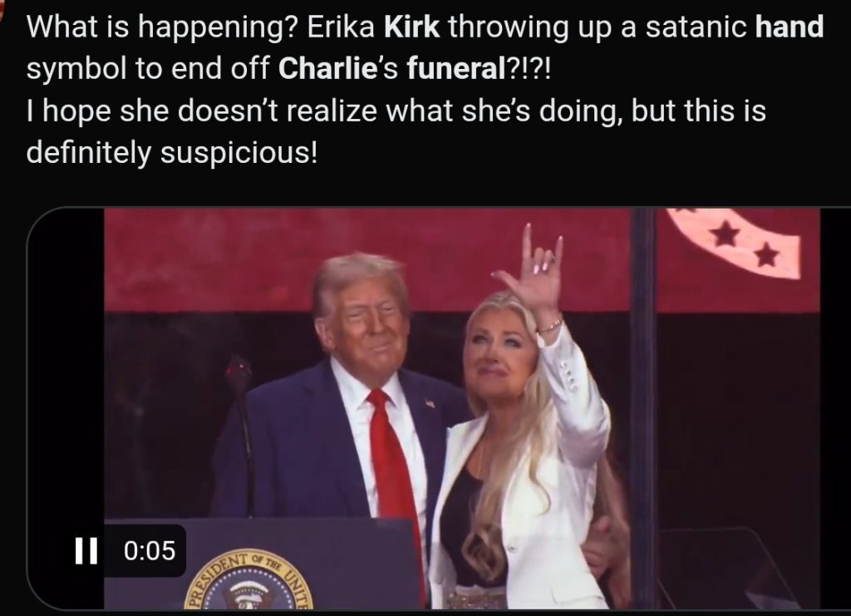Click the microphone beside the podium
The width and height of the screenshot is (851, 616).
tap(239, 434)
